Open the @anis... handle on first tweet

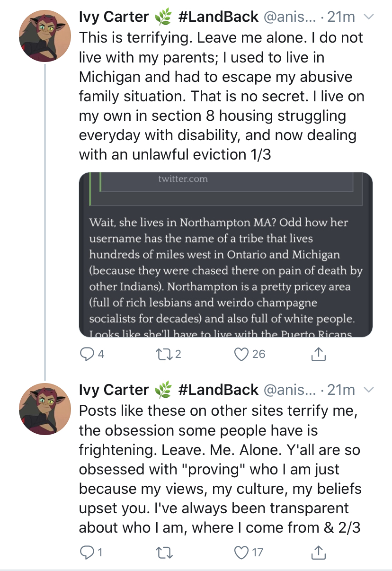[x=288, y=17]
